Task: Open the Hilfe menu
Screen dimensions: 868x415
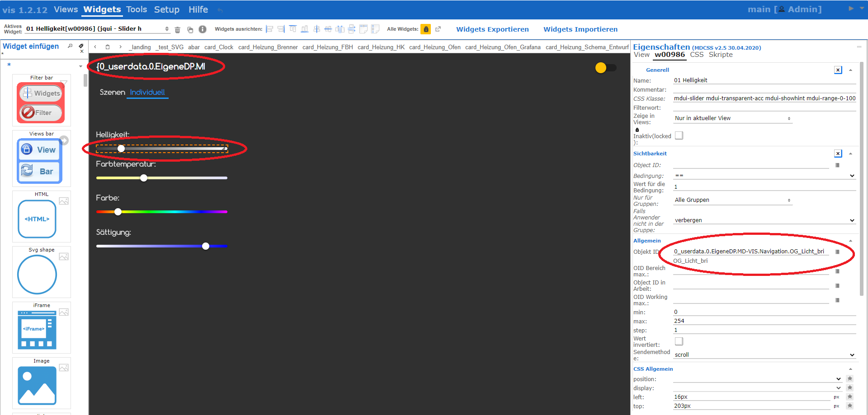Action: tap(198, 9)
